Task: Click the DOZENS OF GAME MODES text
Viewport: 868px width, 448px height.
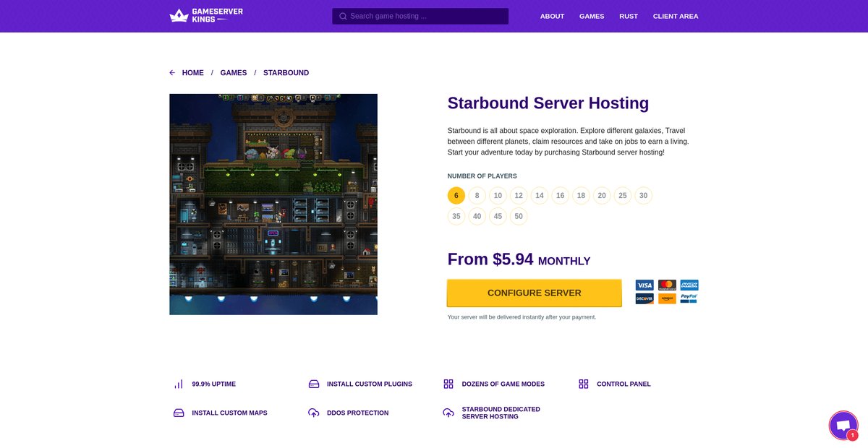Action: [503, 384]
